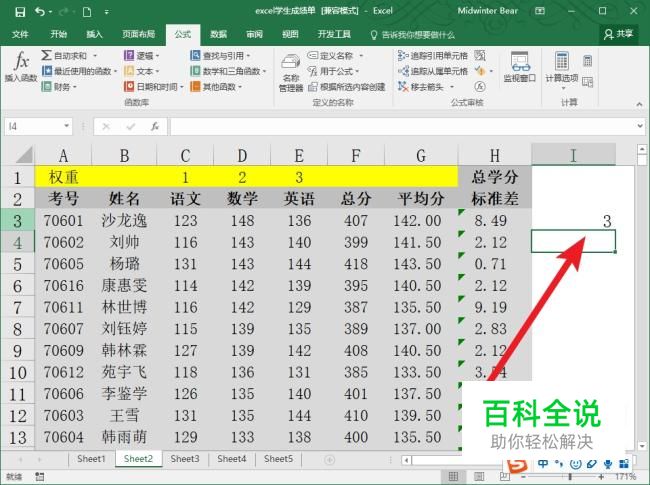
Task: Open the Text functions icon
Action: point(129,71)
